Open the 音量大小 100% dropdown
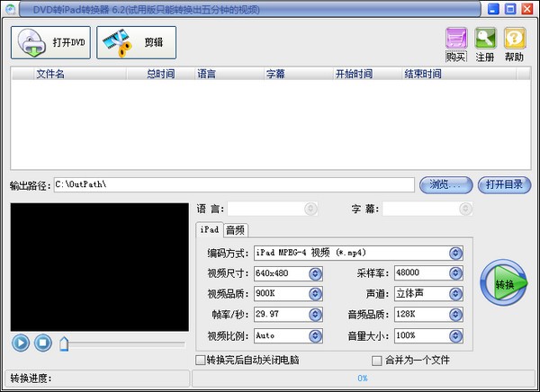540x392 pixels. pos(455,336)
